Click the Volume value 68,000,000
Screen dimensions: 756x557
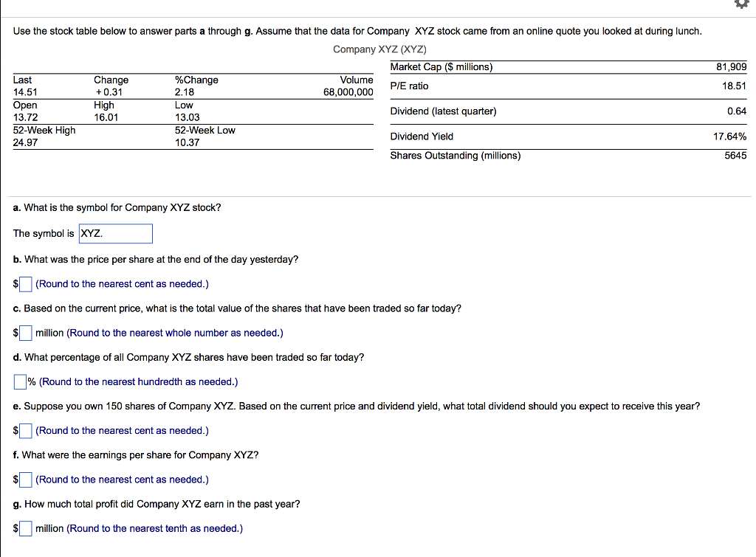[x=348, y=92]
